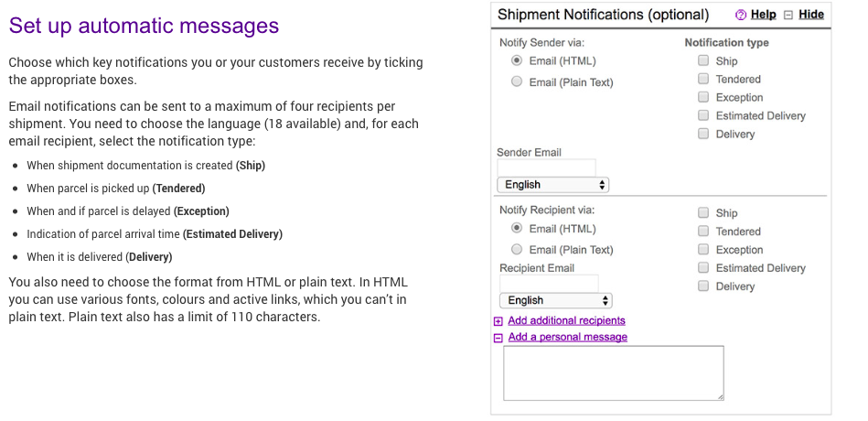
Task: Enable recipient Tendered notification checkbox
Action: point(703,232)
